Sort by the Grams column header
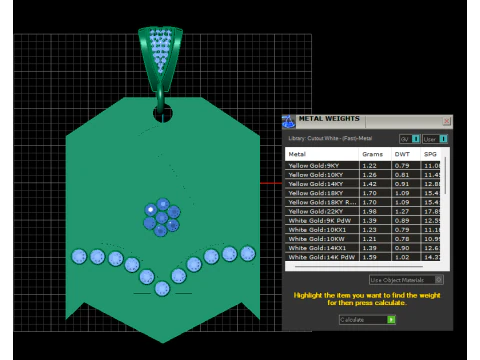 (375, 154)
